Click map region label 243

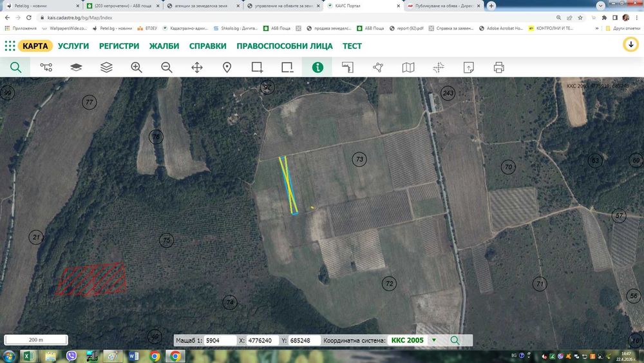[448, 93]
